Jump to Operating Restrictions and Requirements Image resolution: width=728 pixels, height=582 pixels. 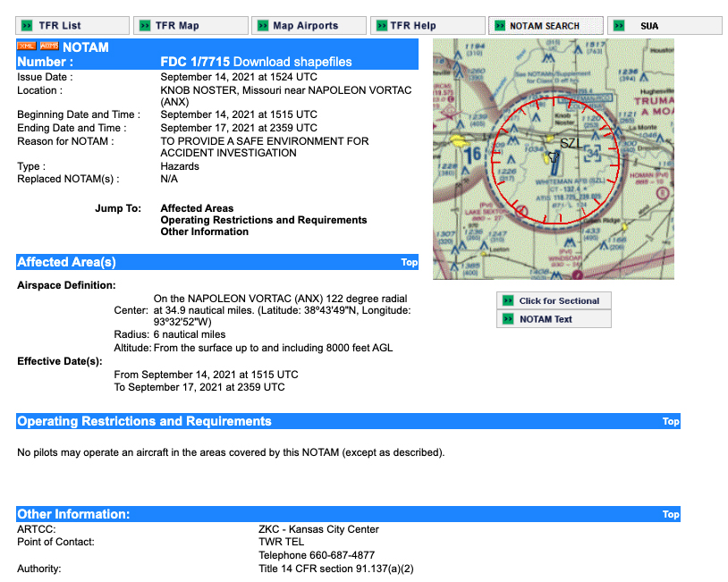click(263, 220)
